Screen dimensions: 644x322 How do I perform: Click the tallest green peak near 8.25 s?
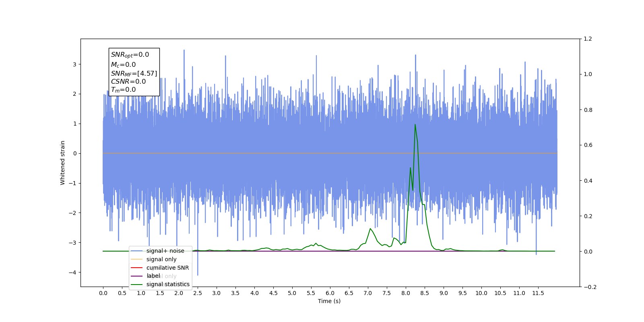[415, 124]
